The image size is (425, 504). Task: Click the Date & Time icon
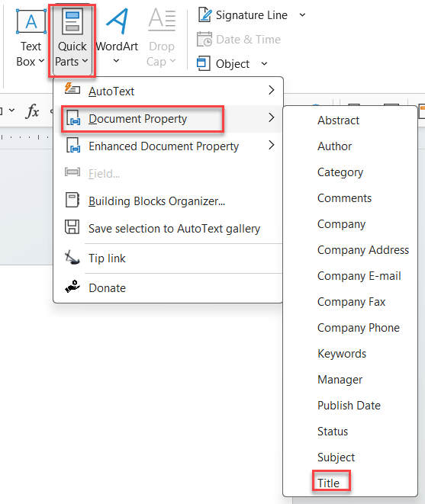[204, 39]
